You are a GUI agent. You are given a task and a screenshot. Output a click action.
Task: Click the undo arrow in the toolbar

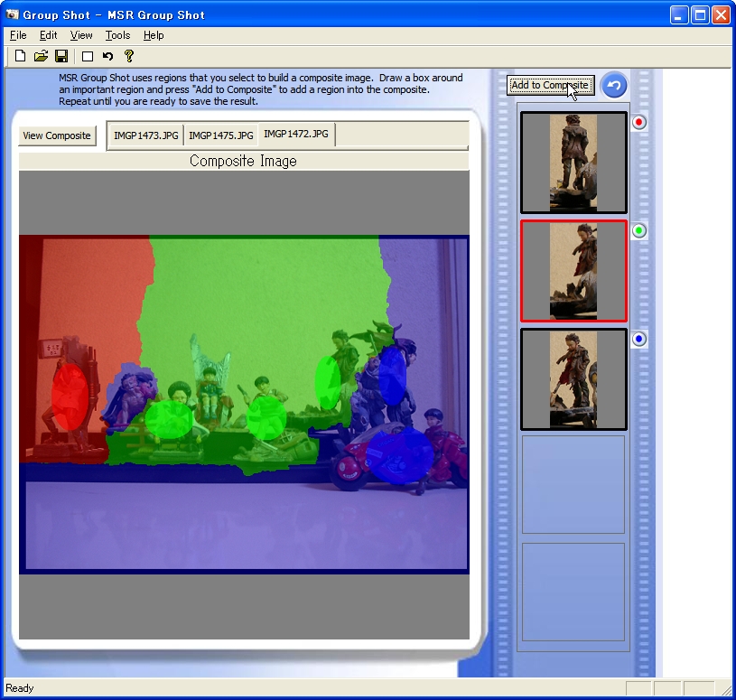(x=108, y=56)
